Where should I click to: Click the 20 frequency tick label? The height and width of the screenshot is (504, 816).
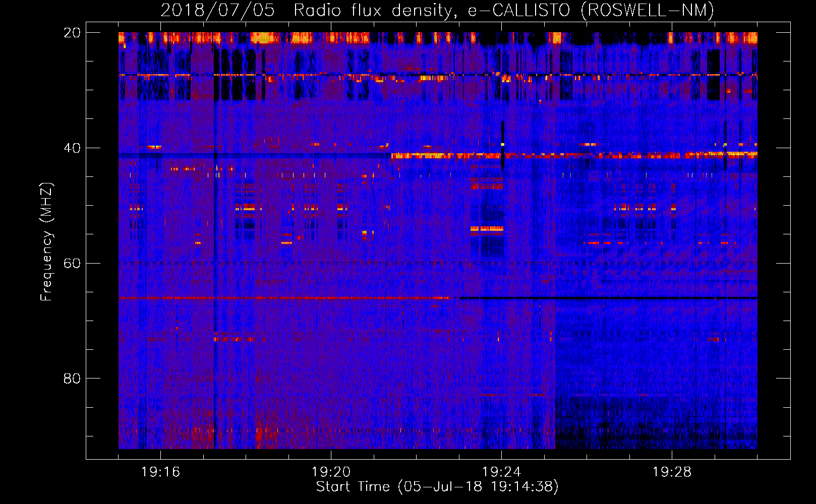pyautogui.click(x=72, y=33)
